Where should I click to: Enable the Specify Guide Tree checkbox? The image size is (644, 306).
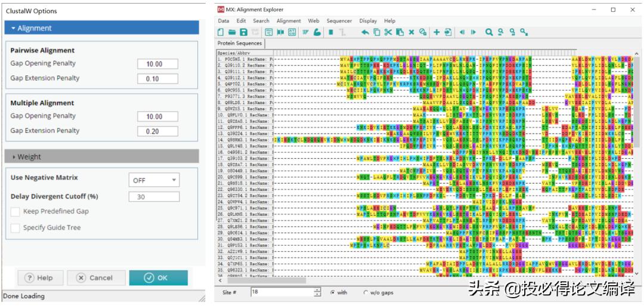click(x=15, y=228)
